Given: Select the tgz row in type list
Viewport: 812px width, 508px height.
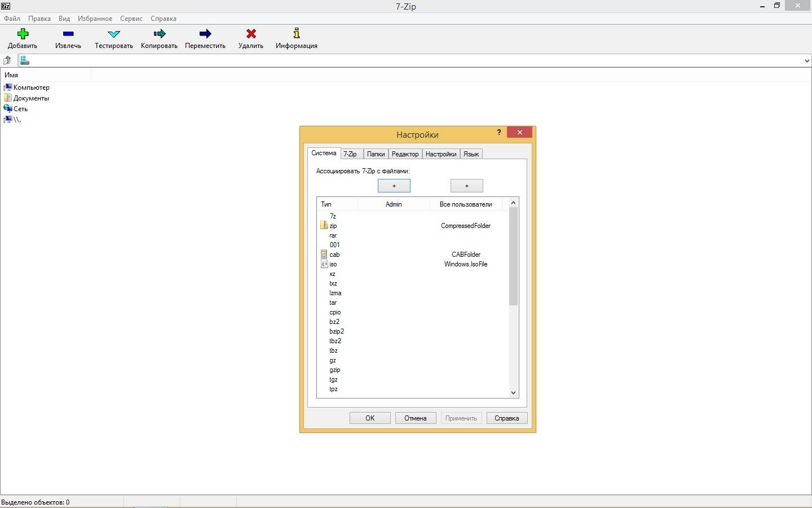Looking at the screenshot, I should [412, 379].
